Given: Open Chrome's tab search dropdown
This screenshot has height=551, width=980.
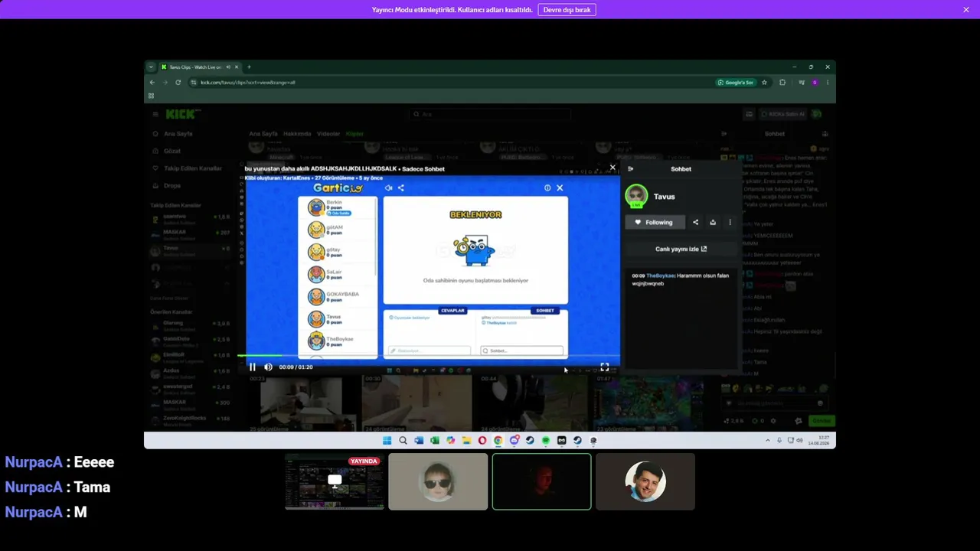Looking at the screenshot, I should point(151,67).
